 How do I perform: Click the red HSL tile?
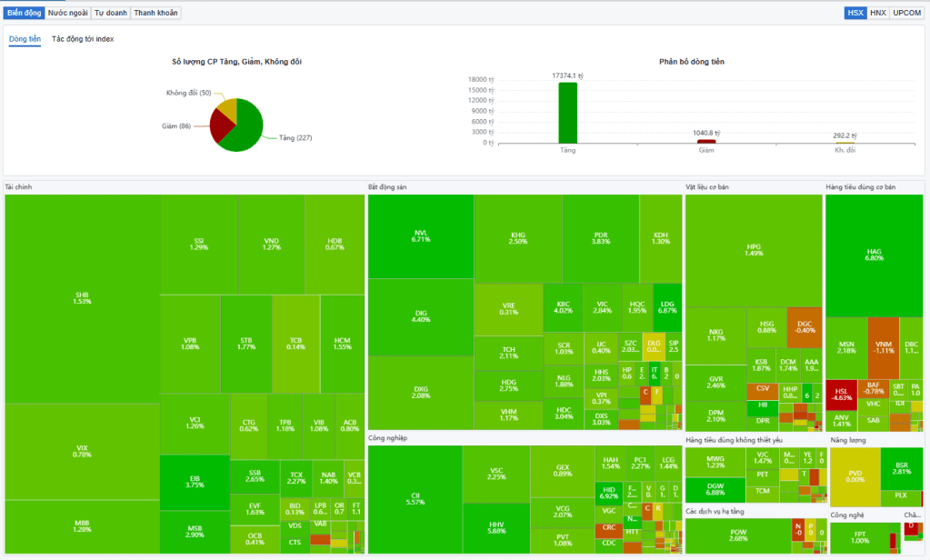(842, 395)
